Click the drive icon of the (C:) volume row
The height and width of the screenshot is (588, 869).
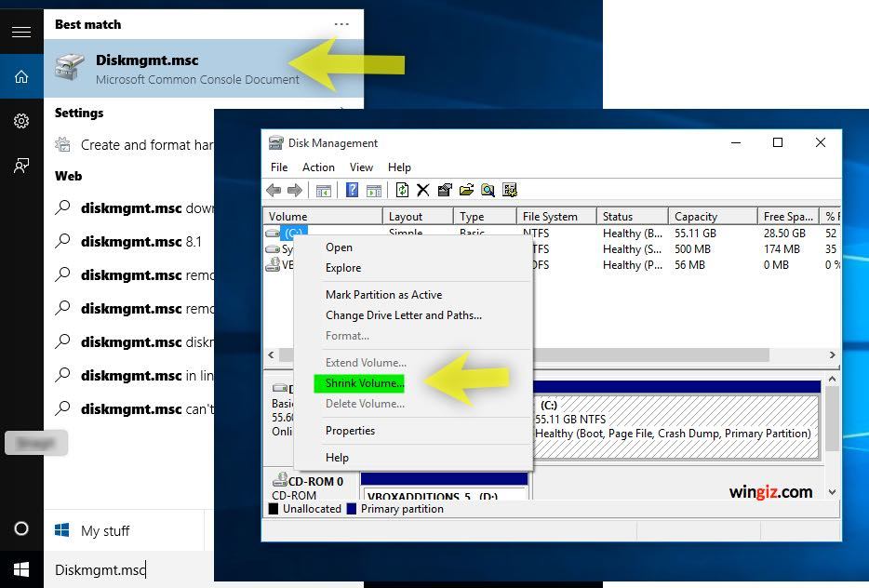point(273,234)
